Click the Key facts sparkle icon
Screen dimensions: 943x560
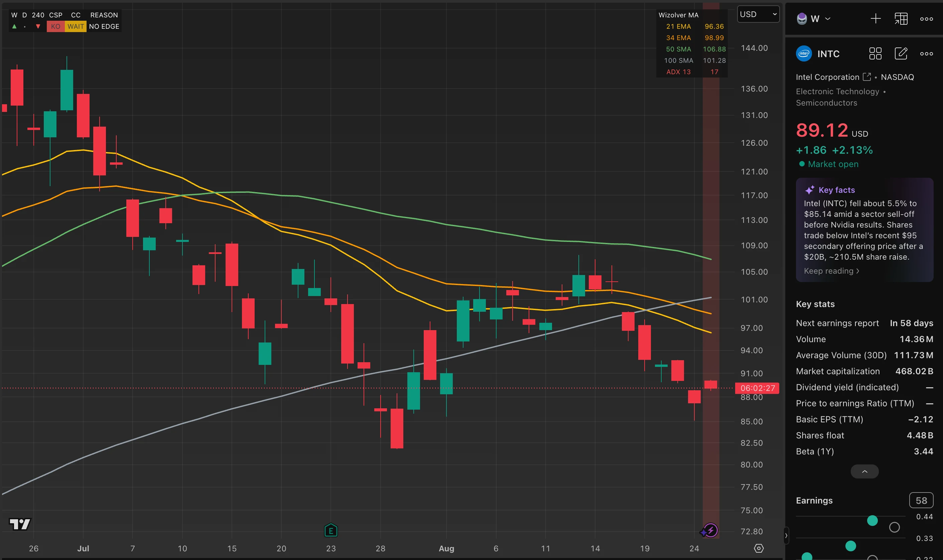coord(809,190)
